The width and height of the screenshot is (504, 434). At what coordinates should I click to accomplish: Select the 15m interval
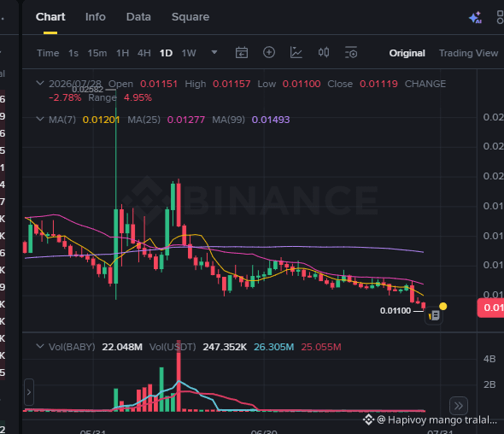pyautogui.click(x=97, y=53)
